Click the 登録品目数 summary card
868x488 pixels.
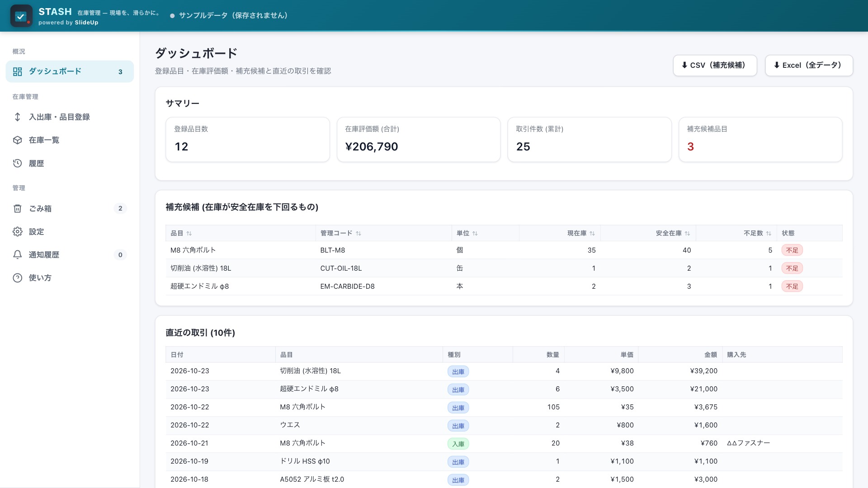[x=248, y=140]
